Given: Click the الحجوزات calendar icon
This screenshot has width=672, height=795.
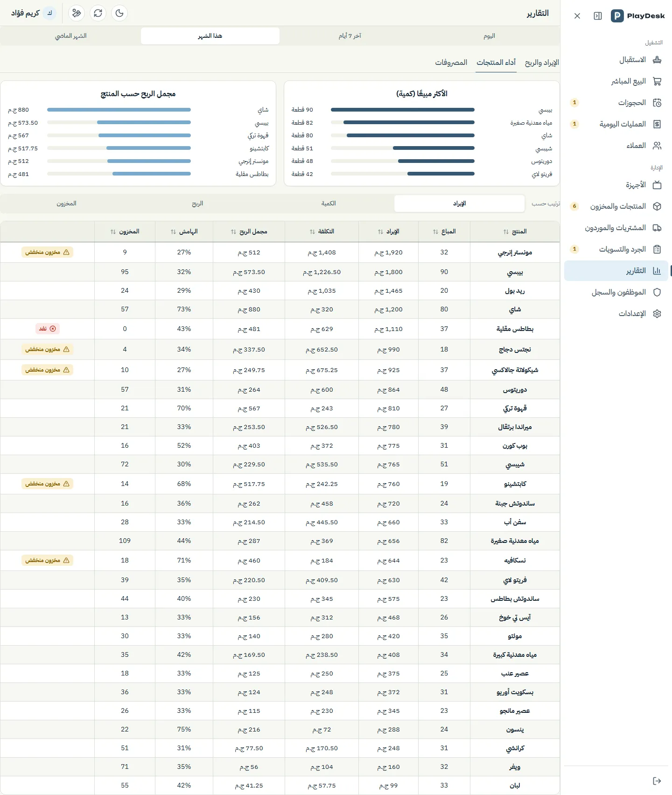Looking at the screenshot, I should pos(657,103).
